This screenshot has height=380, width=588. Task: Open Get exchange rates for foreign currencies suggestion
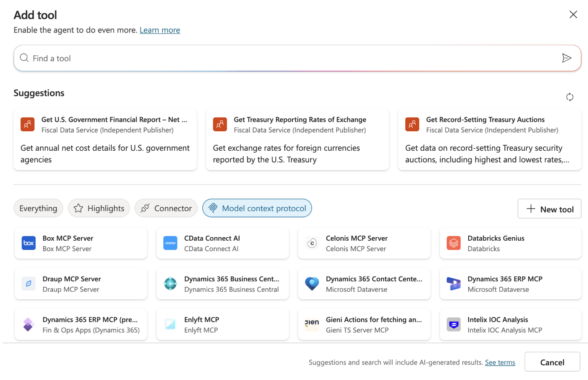coord(297,140)
